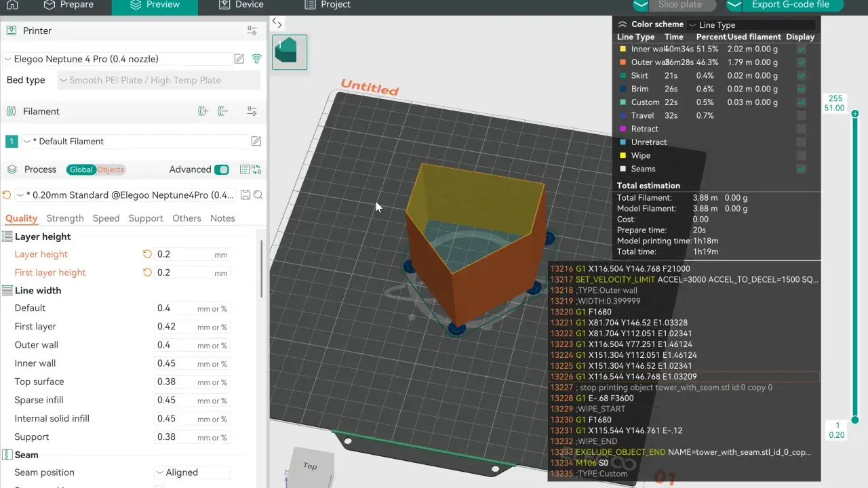
Task: Click the Process layers section icon
Action: (12, 169)
